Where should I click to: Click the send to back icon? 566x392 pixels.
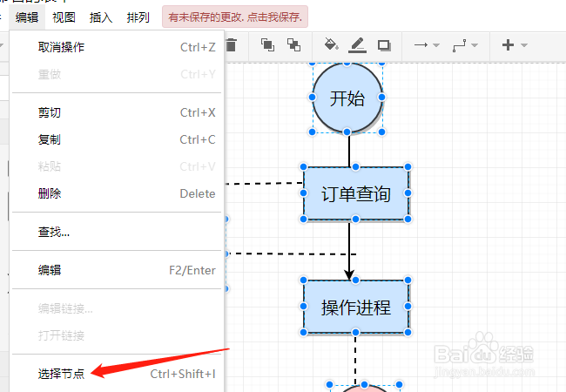pos(293,45)
